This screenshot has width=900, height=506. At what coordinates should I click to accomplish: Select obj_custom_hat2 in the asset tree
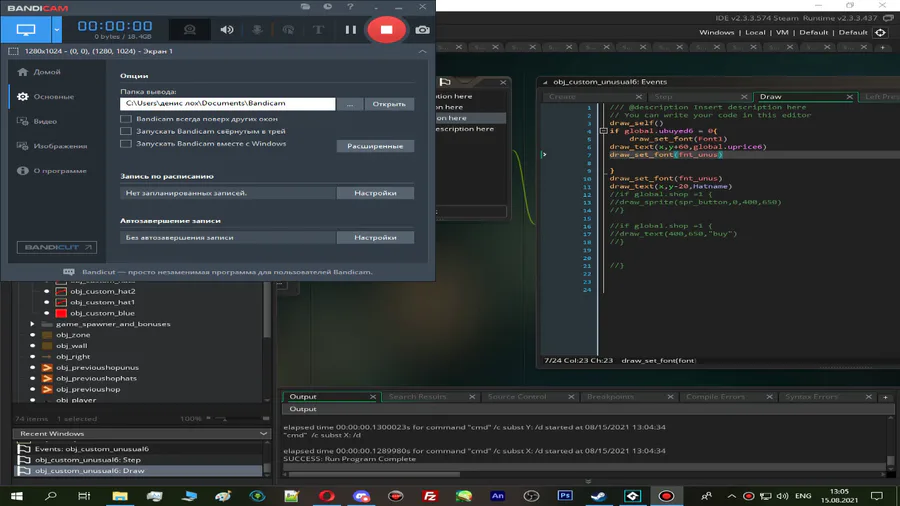click(x=103, y=291)
